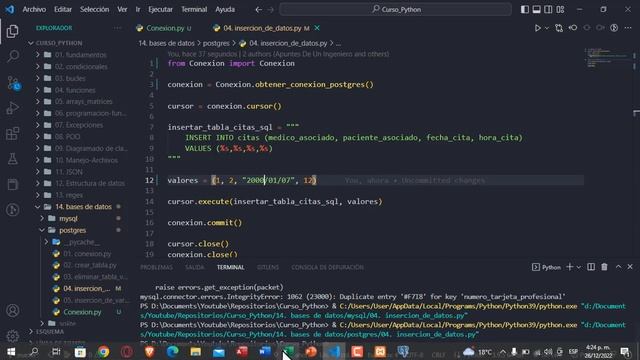
Task: Switch to the PROBLEMAS panel tab
Action: pyautogui.click(x=156, y=267)
